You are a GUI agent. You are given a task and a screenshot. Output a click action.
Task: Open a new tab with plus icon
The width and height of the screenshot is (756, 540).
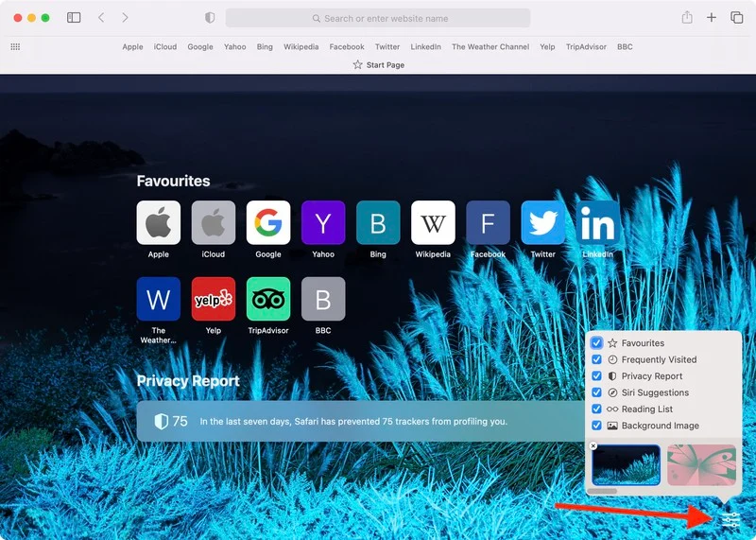tap(712, 18)
